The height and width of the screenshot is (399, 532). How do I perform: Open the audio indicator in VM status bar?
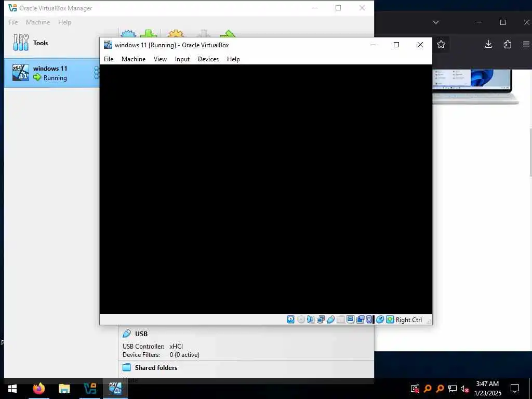coord(311,320)
